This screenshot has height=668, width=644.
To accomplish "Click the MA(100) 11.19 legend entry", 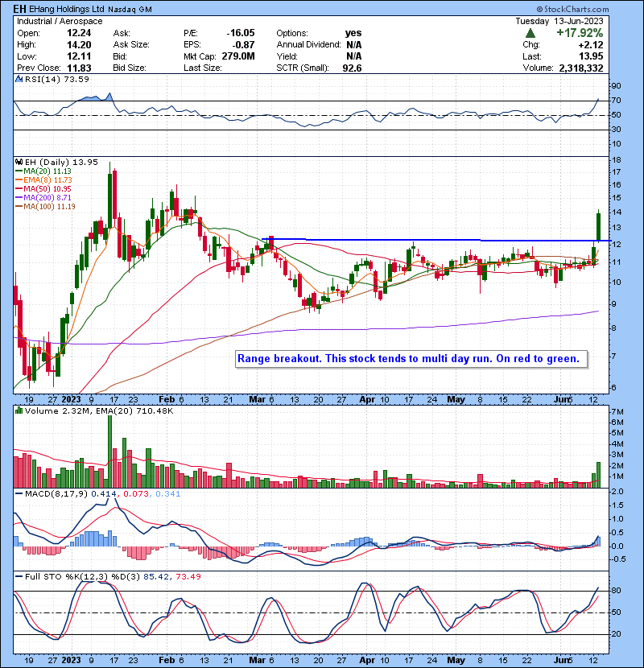I will point(49,207).
